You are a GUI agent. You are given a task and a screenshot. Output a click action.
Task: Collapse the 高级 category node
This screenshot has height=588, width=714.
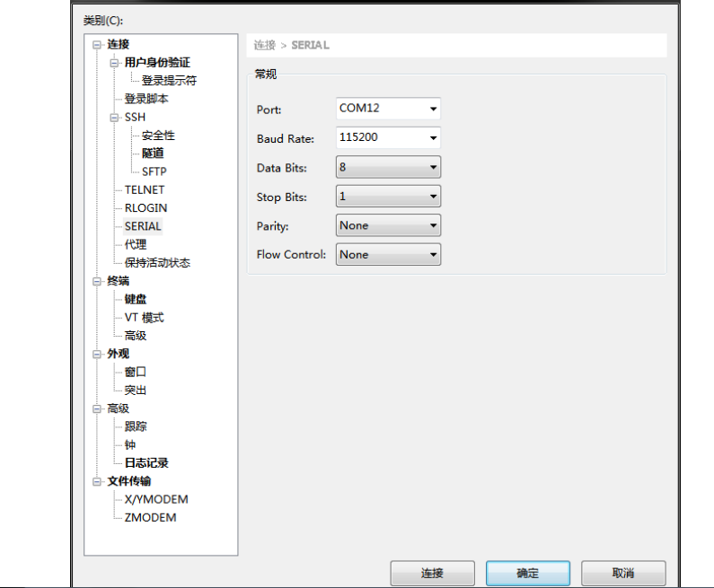click(96, 408)
